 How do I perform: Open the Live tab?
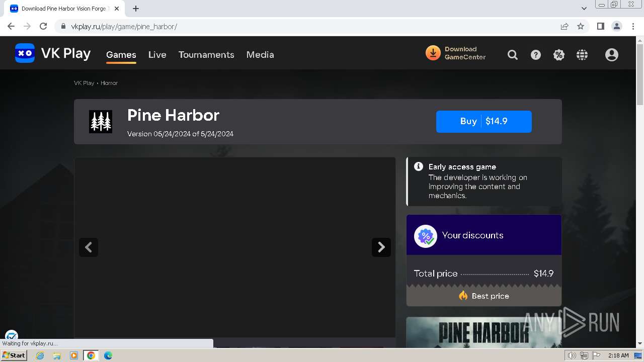point(157,55)
